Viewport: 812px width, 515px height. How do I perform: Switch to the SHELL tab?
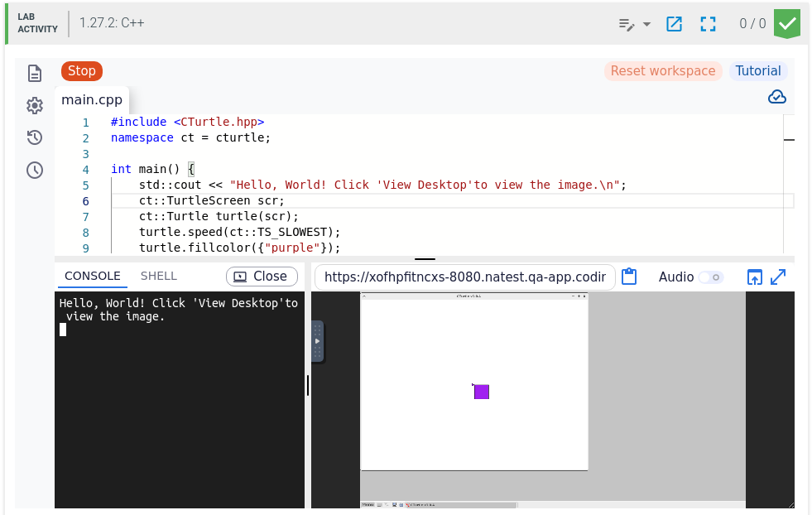[x=158, y=277]
